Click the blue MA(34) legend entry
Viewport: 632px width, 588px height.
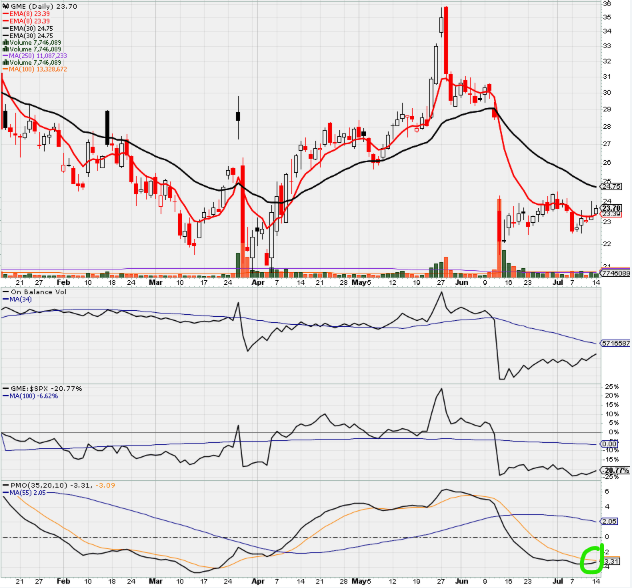click(17, 299)
